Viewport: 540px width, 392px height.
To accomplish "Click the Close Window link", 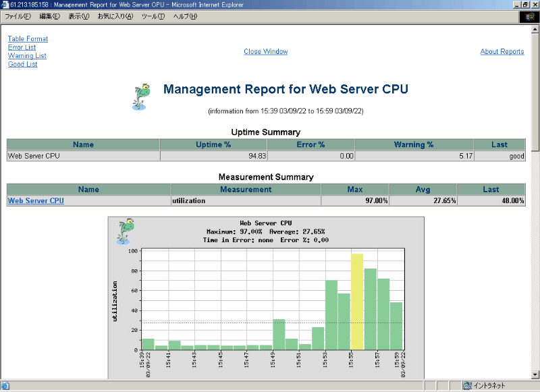I will 265,52.
